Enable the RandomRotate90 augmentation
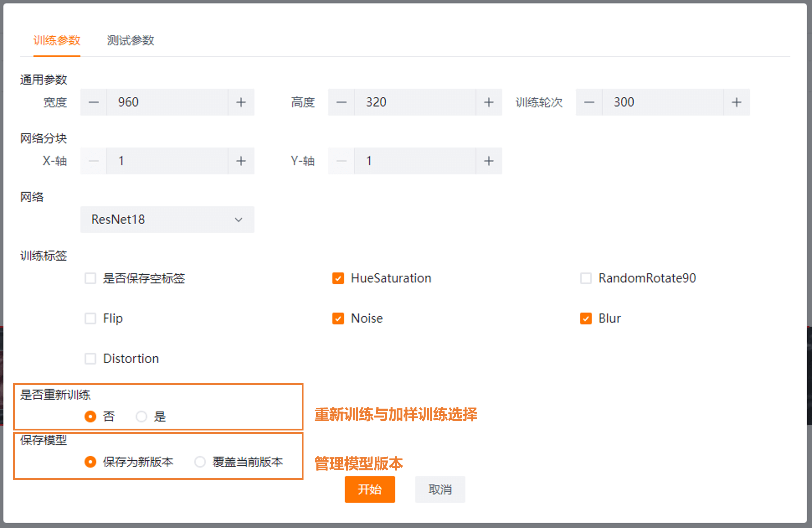The width and height of the screenshot is (812, 528). point(586,278)
